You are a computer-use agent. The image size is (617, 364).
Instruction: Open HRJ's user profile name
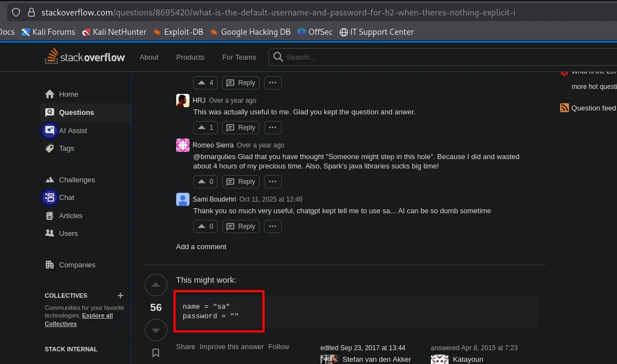(199, 101)
